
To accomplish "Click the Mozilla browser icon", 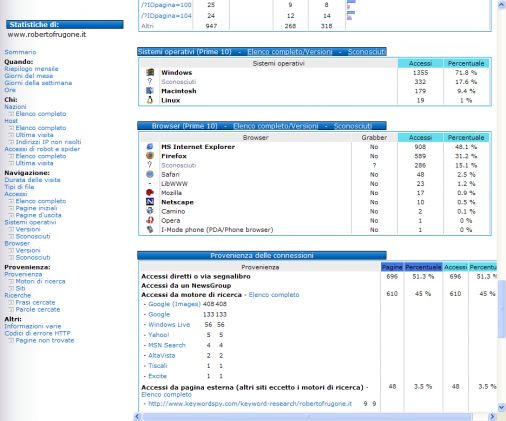I will tap(150, 192).
